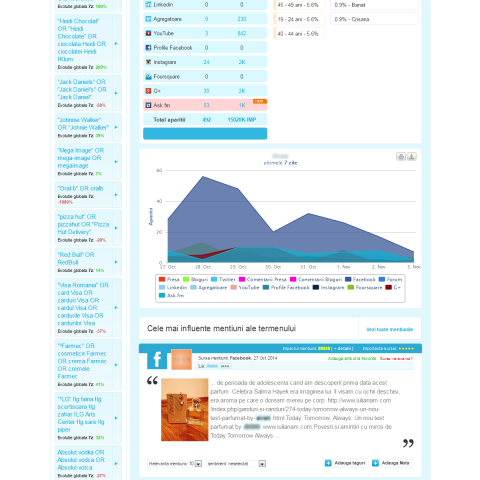Expand the "Heidi Chocolat" term arrow
Screen dimensions: 480x480
point(116,44)
